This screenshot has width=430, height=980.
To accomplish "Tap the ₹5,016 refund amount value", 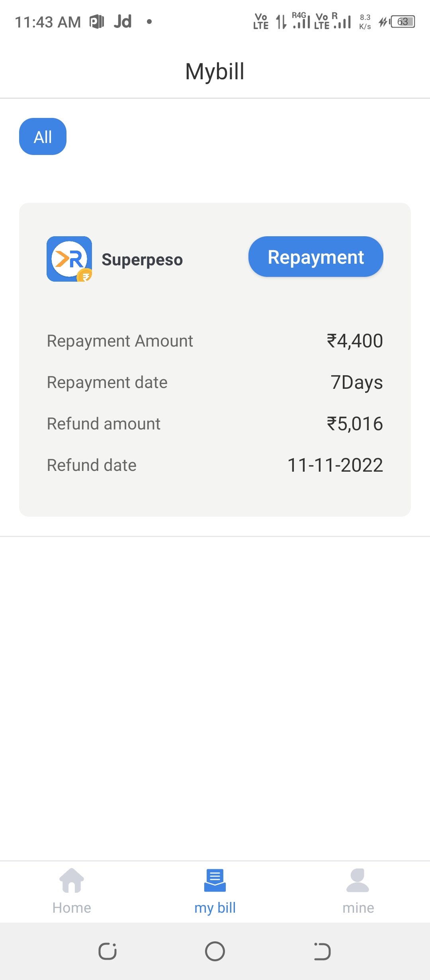I will click(x=355, y=424).
